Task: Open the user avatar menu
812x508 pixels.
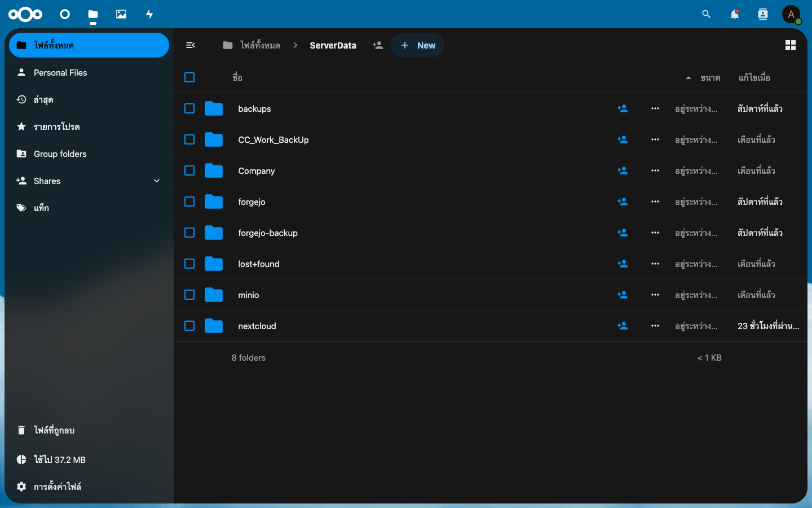Action: point(791,14)
